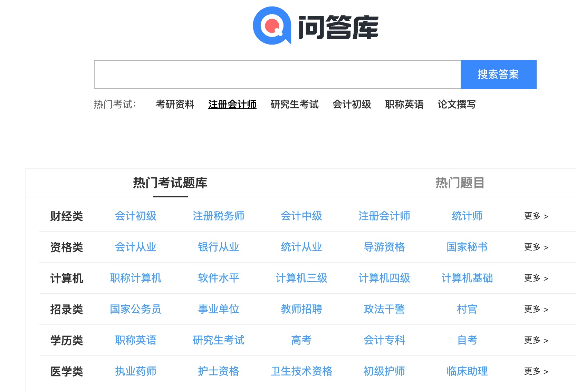The height and width of the screenshot is (392, 576).
Task: Select 软件水平 in the computer row
Action: coord(218,278)
